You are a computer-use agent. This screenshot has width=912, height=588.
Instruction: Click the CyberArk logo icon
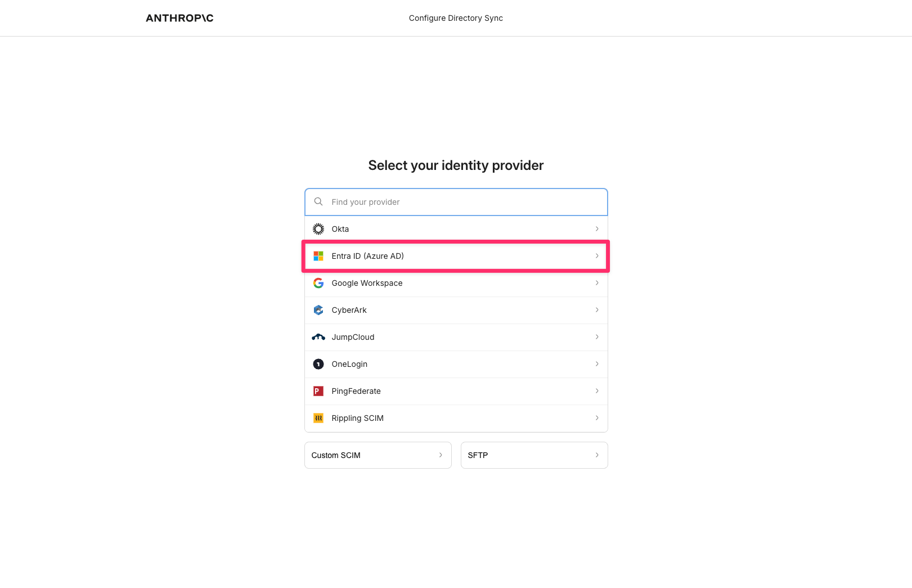(x=318, y=310)
